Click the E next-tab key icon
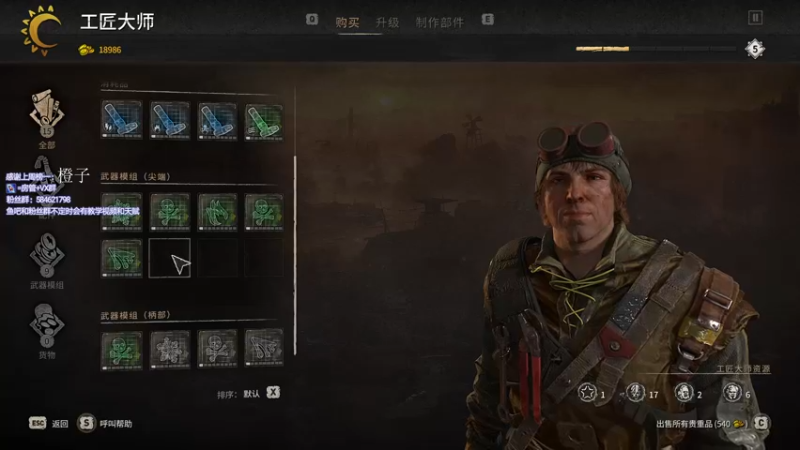 click(x=488, y=19)
